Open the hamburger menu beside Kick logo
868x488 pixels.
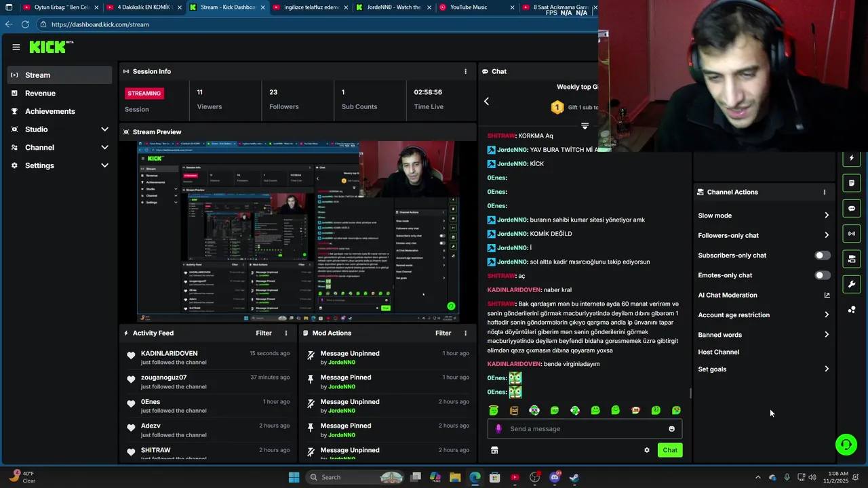tap(16, 47)
